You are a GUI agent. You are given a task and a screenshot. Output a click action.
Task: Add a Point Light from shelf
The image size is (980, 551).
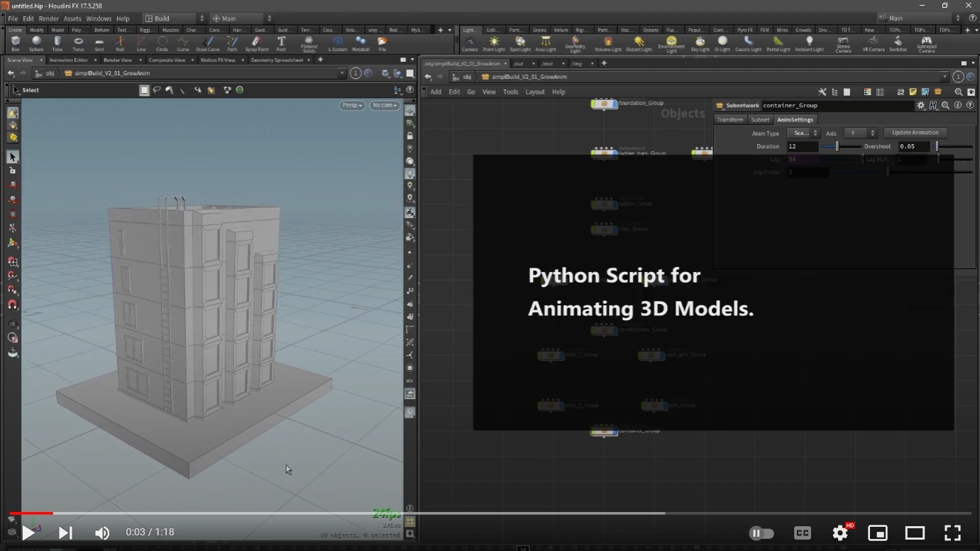coord(494,43)
